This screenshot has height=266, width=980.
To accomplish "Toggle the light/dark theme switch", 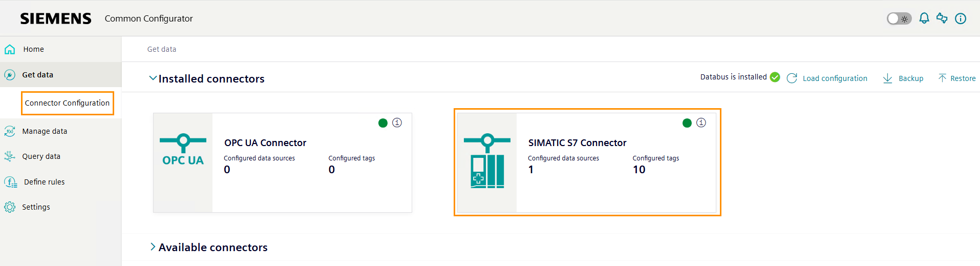I will point(899,19).
